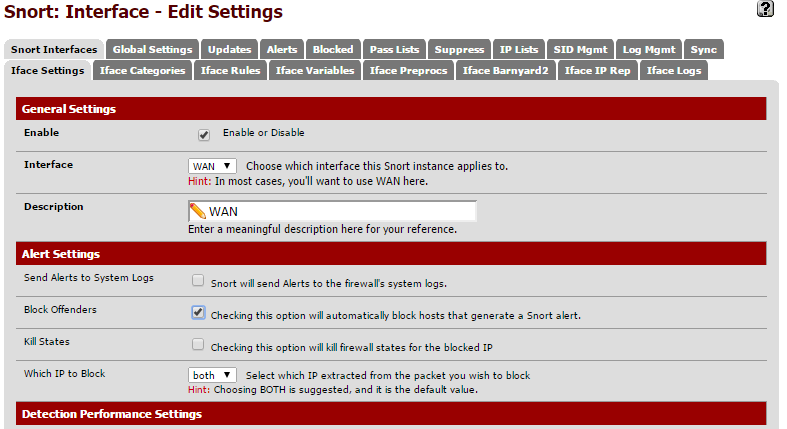
Task: Click the Alert Settings section header
Action: pos(391,253)
